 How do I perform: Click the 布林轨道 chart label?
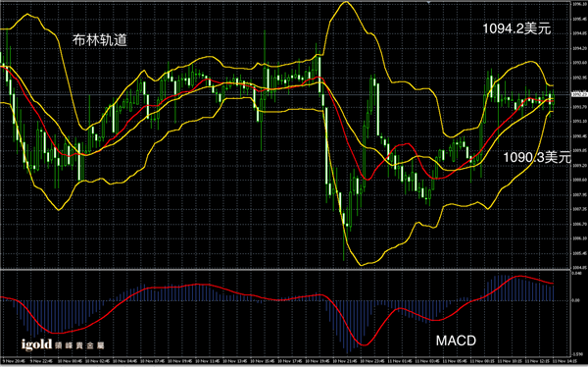pyautogui.click(x=100, y=40)
